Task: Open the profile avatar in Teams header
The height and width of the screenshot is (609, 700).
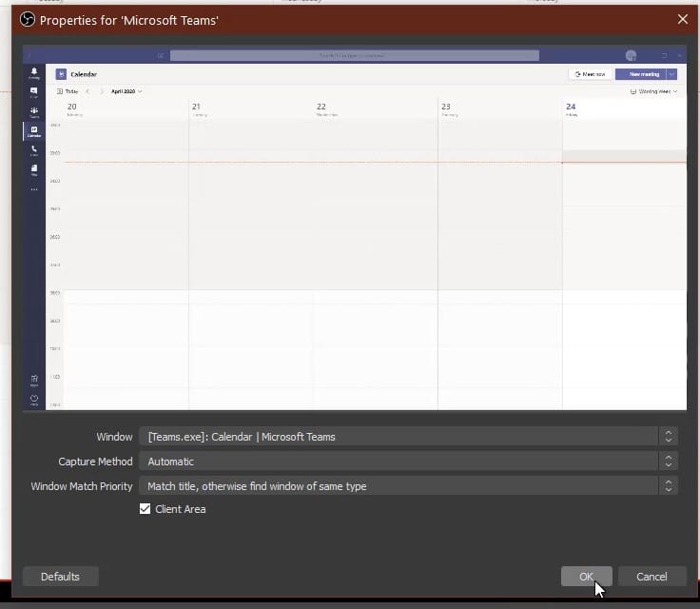Action: point(631,55)
